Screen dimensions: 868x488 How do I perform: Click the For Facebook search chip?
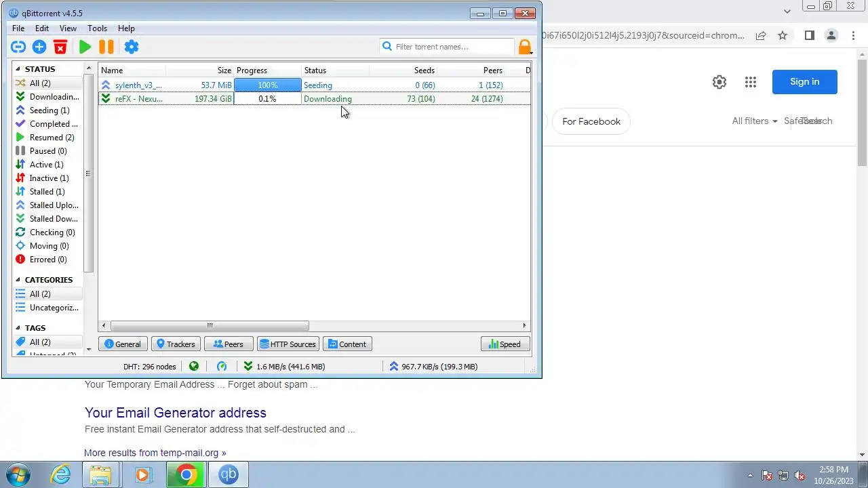click(591, 122)
